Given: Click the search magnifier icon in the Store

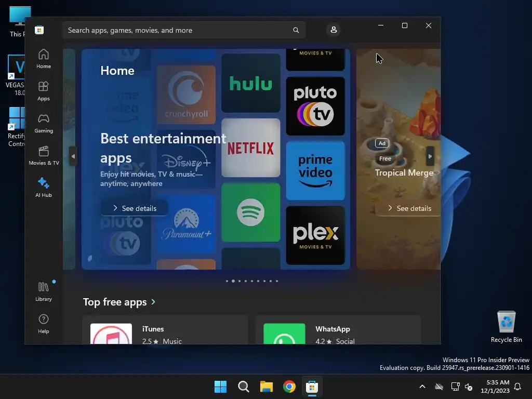Looking at the screenshot, I should point(296,30).
